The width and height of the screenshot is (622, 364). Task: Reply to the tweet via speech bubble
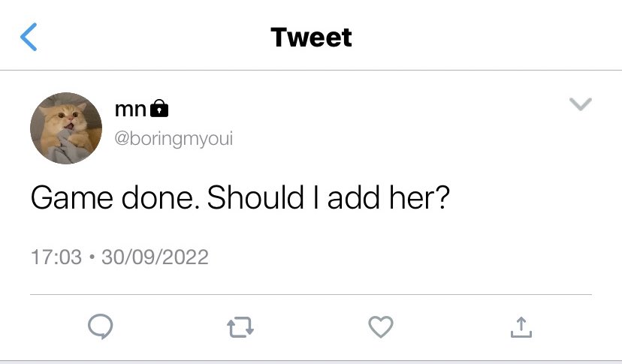pyautogui.click(x=101, y=326)
